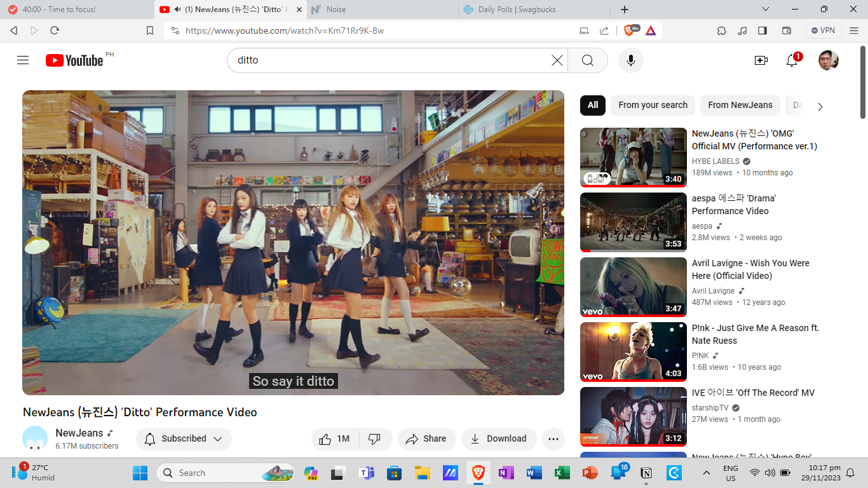Run search with the magnifier button
Image resolution: width=868 pixels, height=488 pixels.
[588, 60]
